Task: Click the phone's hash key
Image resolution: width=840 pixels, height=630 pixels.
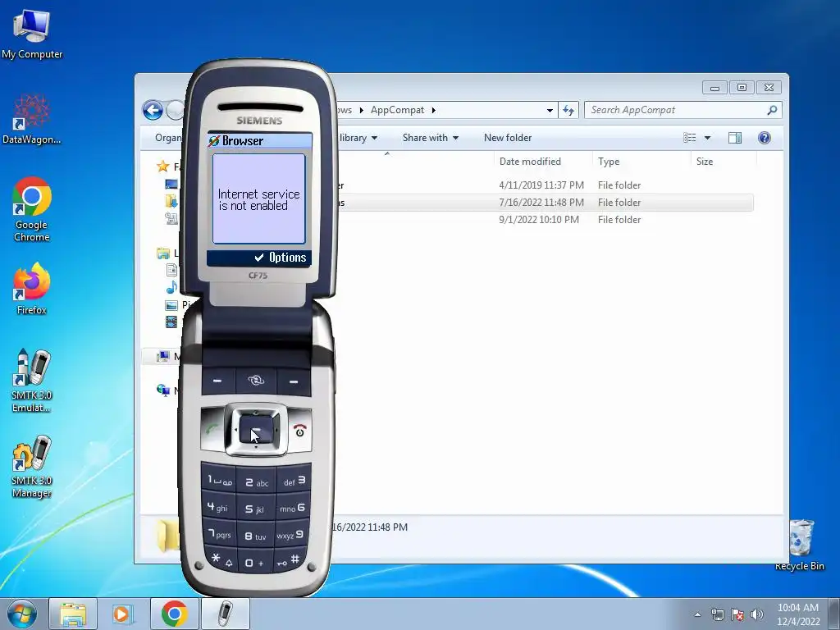Action: point(290,560)
